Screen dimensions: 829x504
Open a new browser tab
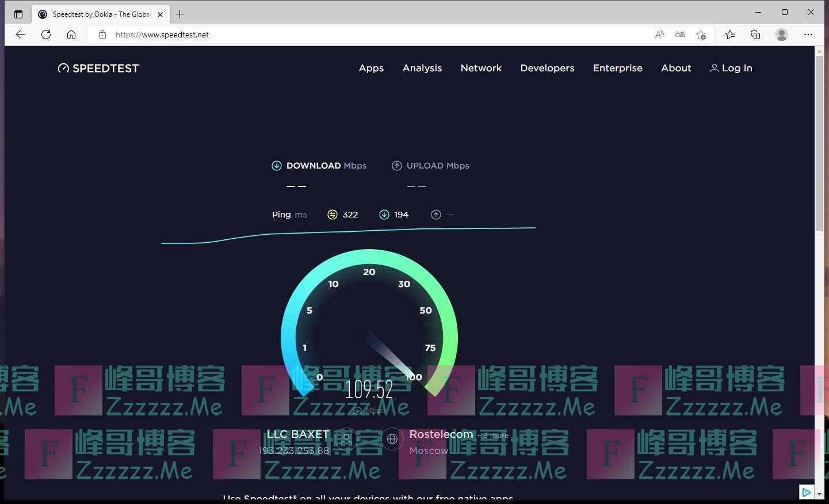(x=180, y=14)
